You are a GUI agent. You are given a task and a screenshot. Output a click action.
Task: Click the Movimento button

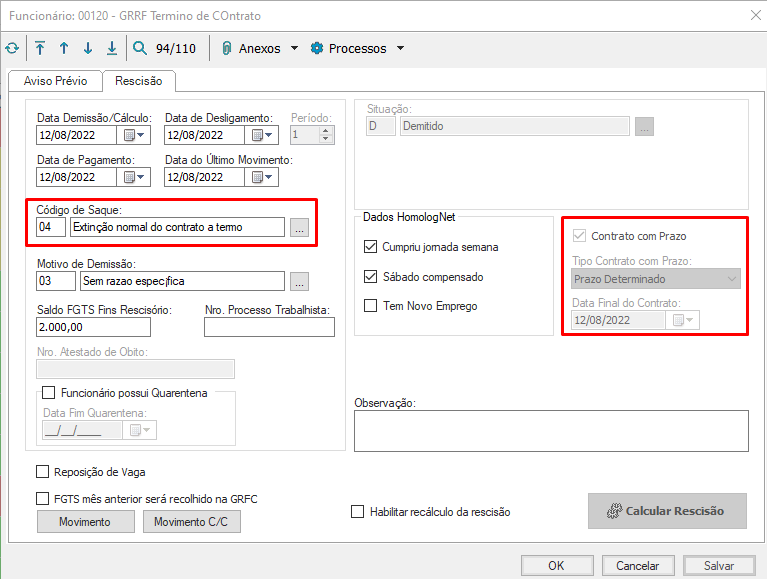(x=86, y=522)
